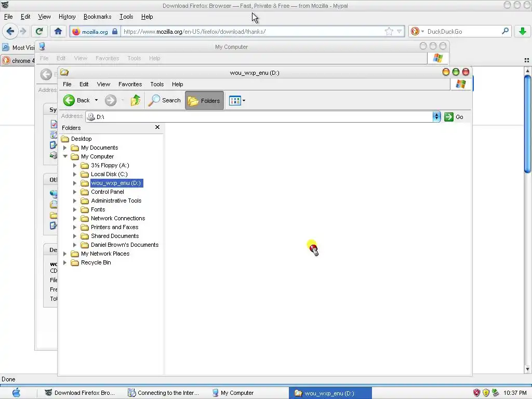Select Local Disk (C:) folder icon

click(85, 174)
